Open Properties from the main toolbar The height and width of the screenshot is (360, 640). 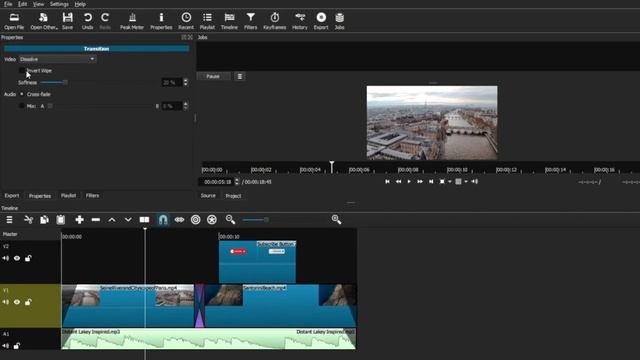pyautogui.click(x=161, y=21)
